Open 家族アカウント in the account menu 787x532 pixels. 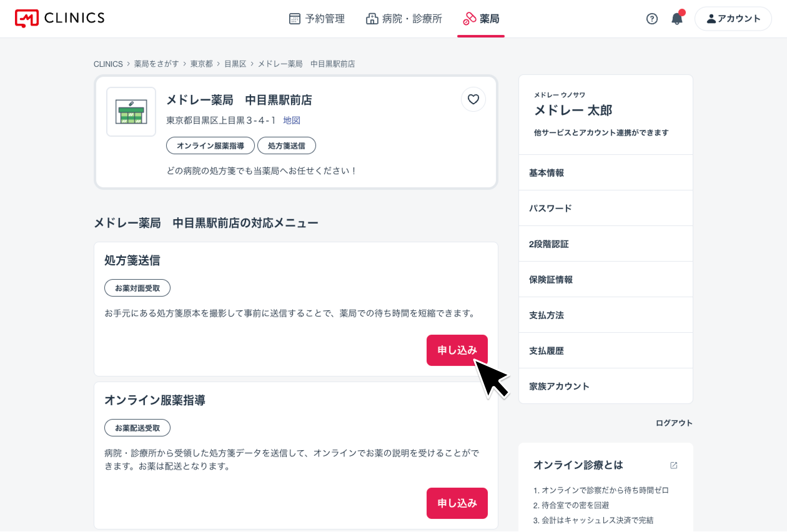[x=606, y=387]
